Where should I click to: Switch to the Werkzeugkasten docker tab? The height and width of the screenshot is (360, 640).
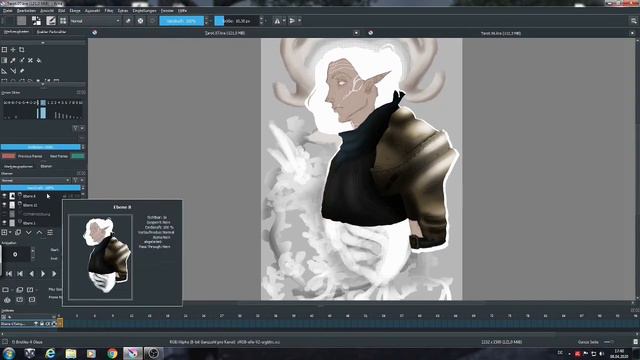[16, 32]
